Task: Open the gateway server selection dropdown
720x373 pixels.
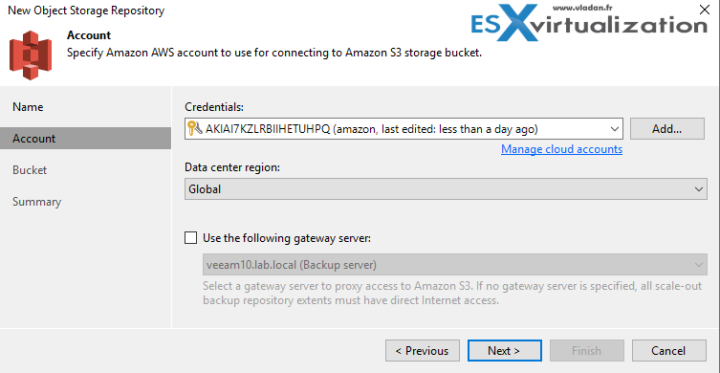Action: 698,265
